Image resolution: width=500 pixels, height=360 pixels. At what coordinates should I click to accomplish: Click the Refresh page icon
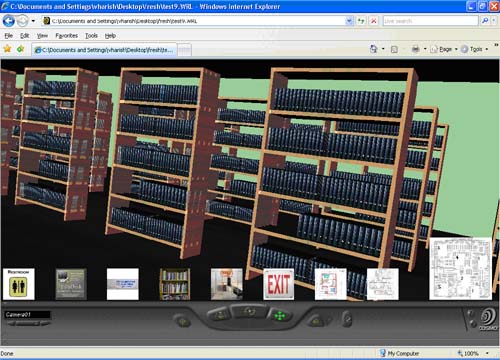click(x=361, y=21)
